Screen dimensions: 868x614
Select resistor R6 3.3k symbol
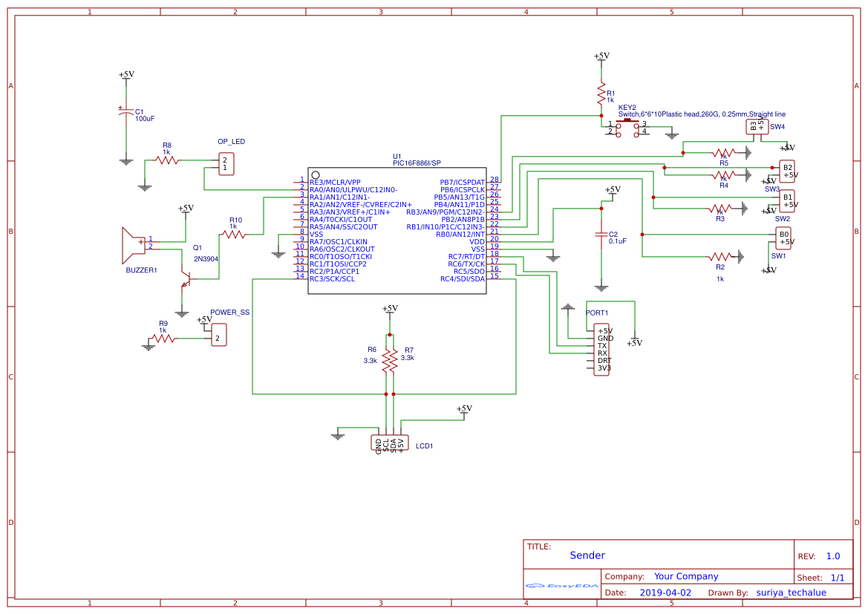pyautogui.click(x=388, y=360)
